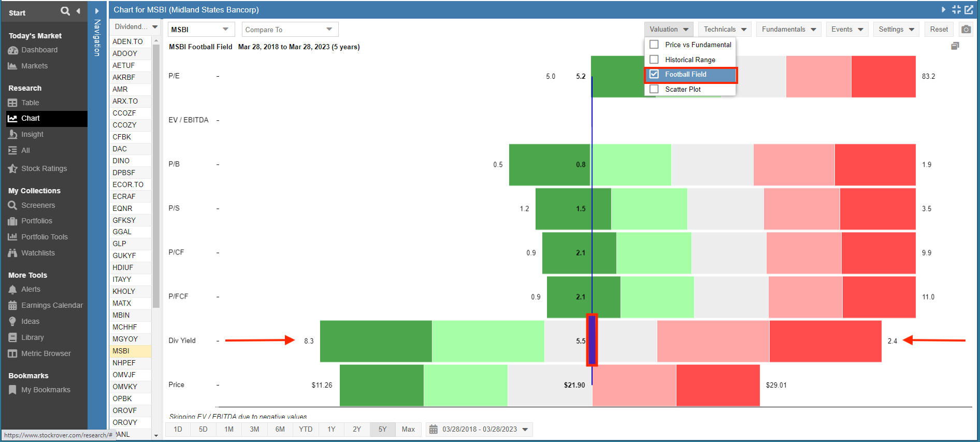This screenshot has width=980, height=442.
Task: Uncheck the Football Field checkbox
Action: (x=654, y=74)
